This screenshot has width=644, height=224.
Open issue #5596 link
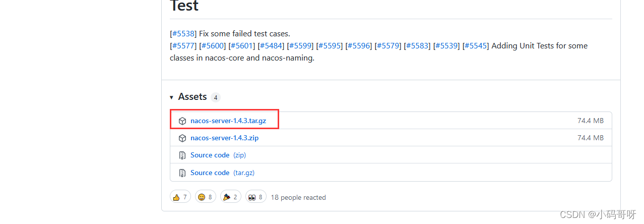(x=359, y=46)
